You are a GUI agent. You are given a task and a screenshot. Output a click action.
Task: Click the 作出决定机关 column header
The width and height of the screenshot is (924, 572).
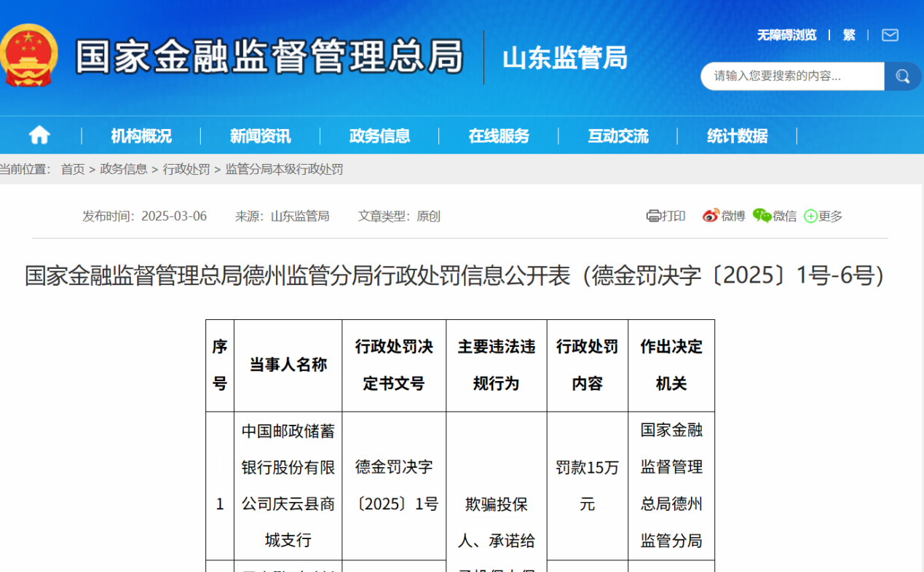pyautogui.click(x=671, y=365)
